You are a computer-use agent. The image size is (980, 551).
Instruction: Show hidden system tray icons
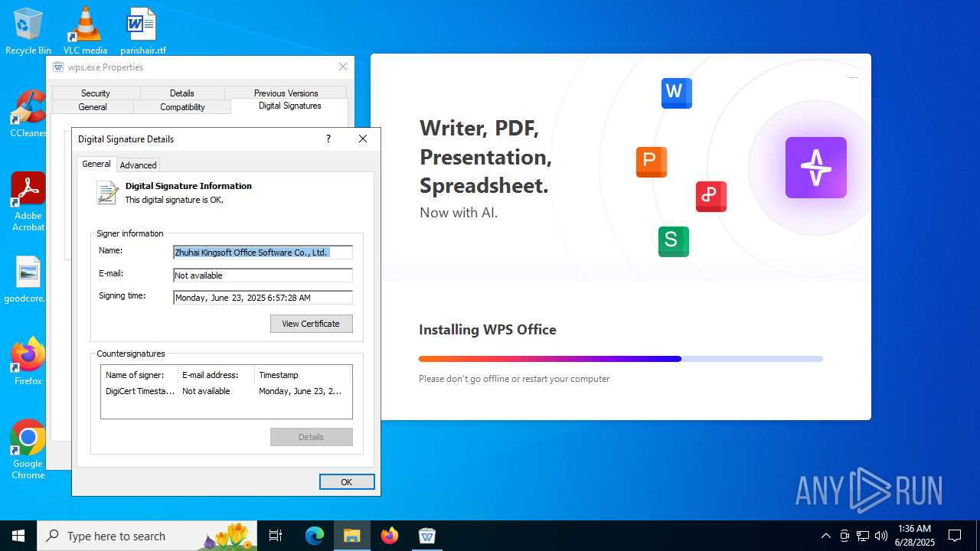825,536
